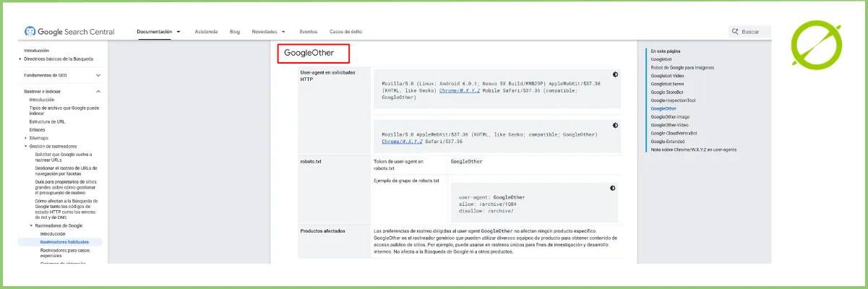Click the search magnifier icon
The height and width of the screenshot is (289, 868).
click(735, 32)
